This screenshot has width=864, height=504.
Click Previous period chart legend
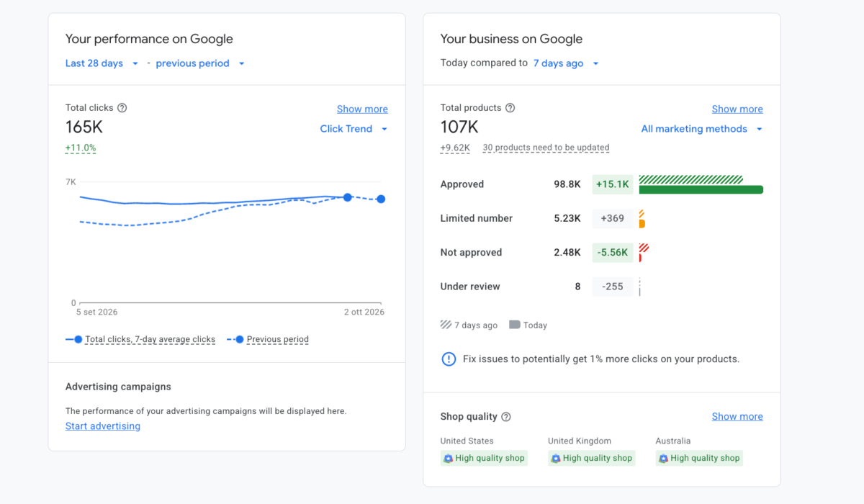pos(268,339)
